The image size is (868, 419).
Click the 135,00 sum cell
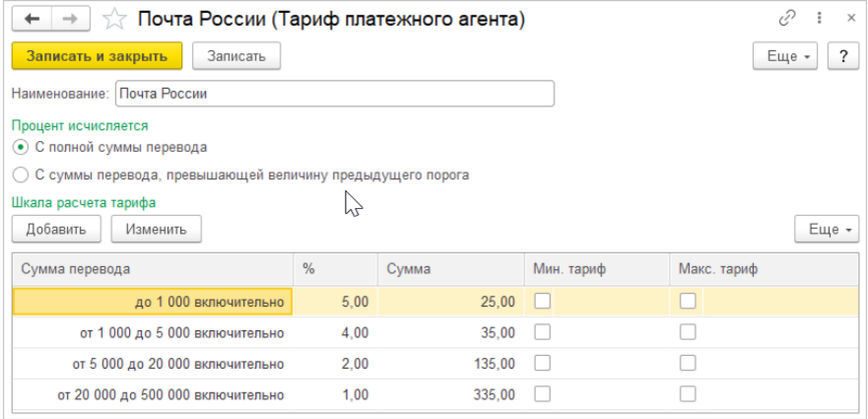451,364
